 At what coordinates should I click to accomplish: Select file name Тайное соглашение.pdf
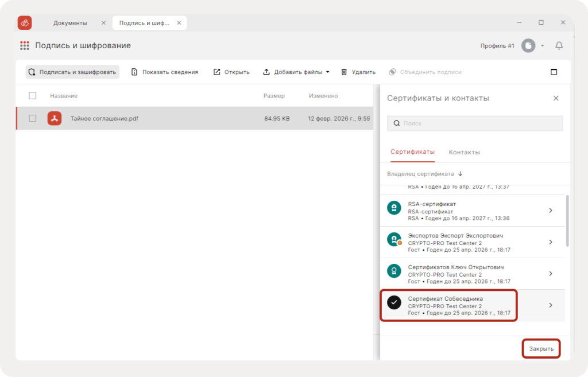[105, 118]
